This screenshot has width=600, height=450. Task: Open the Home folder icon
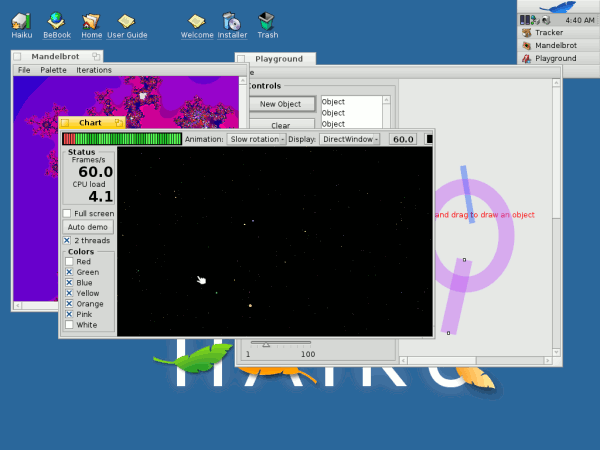coord(91,21)
